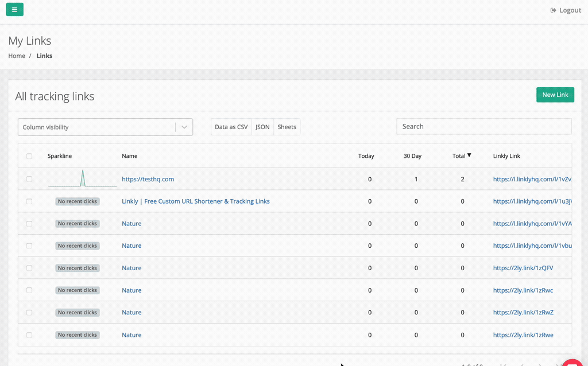
Task: Click inside the Search field
Action: click(483, 126)
